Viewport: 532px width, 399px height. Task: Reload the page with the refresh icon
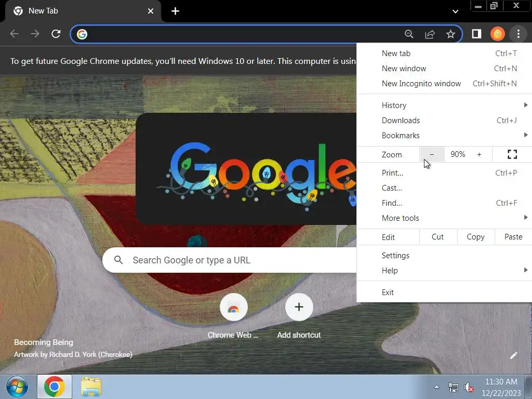point(56,34)
